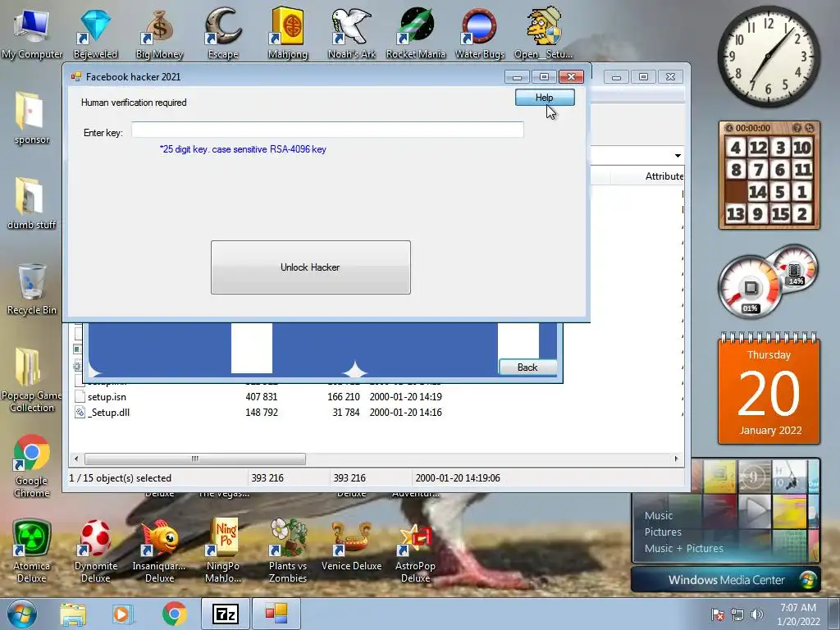Launch Atomica Deluxe shortcut
The width and height of the screenshot is (840, 630).
click(x=32, y=550)
